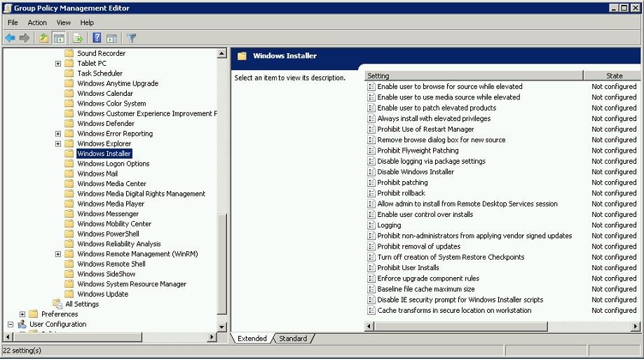Click the icon beside Baseline file cache maximum size
The width and height of the screenshot is (644, 359).
371,289
